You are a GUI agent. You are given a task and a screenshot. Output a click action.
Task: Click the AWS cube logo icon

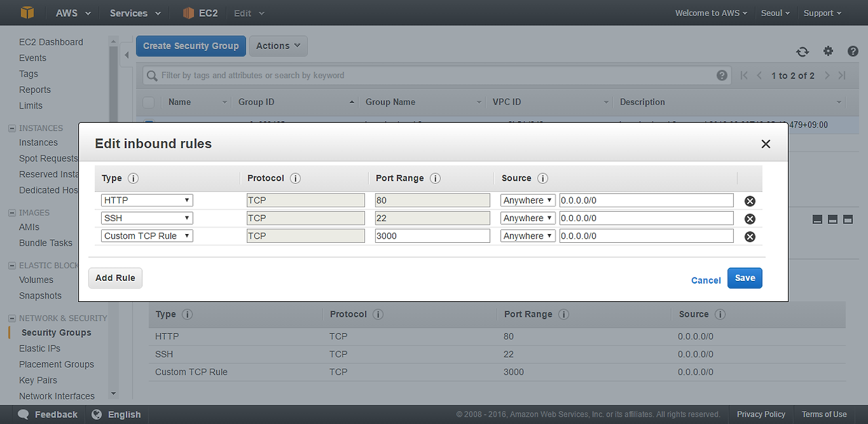(27, 13)
